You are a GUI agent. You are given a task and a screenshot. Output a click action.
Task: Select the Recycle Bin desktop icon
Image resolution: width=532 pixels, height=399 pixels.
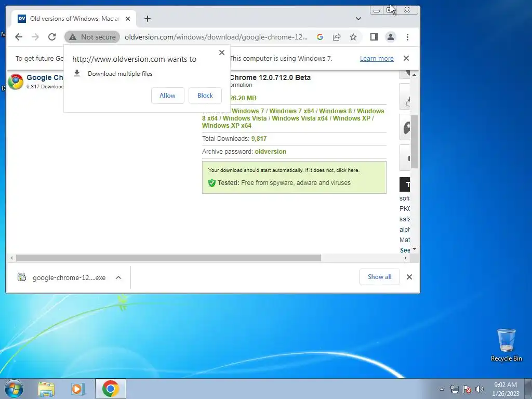[x=506, y=345]
